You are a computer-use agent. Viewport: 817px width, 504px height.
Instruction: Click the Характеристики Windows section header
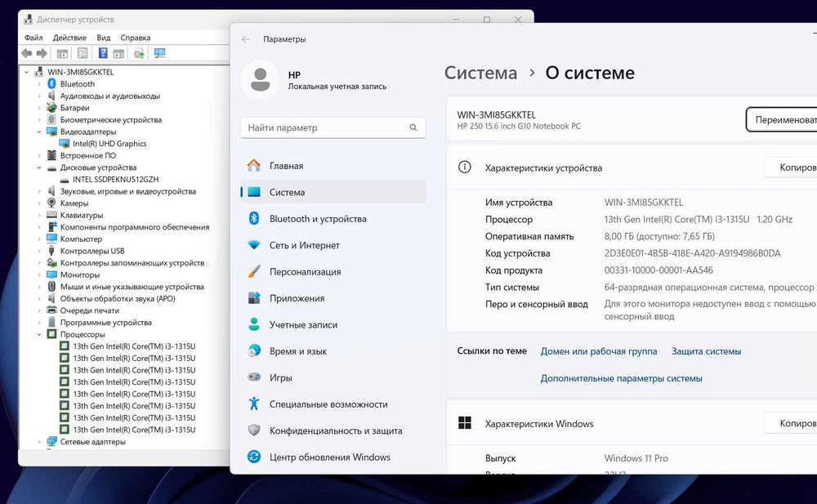pos(539,424)
